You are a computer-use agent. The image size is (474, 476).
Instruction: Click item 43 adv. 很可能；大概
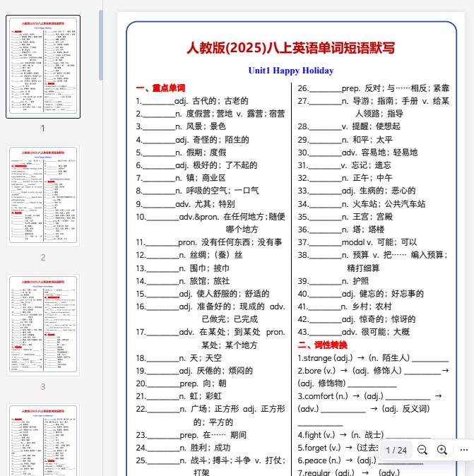pos(354,332)
